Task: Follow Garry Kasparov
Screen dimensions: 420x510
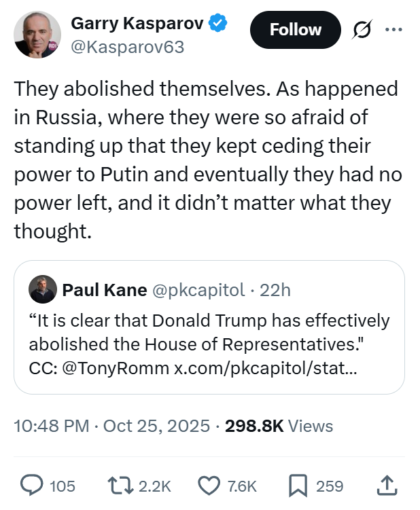Action: pyautogui.click(x=295, y=30)
